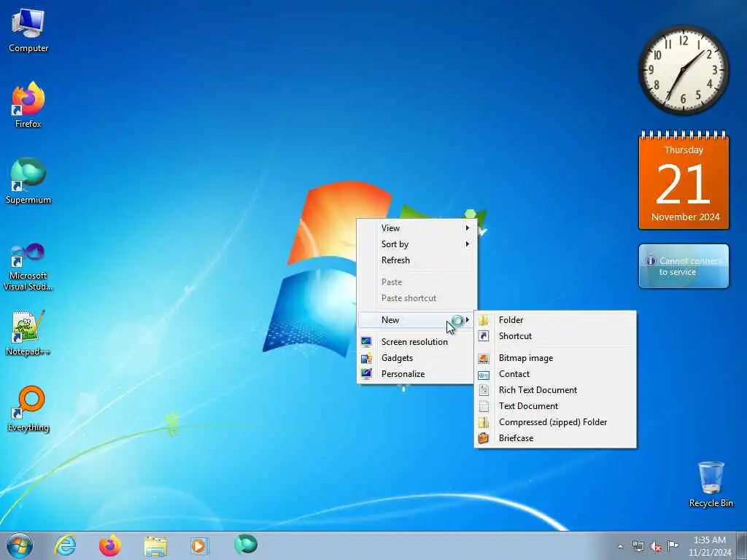
Task: Choose Personalize in the context menu
Action: point(417,374)
